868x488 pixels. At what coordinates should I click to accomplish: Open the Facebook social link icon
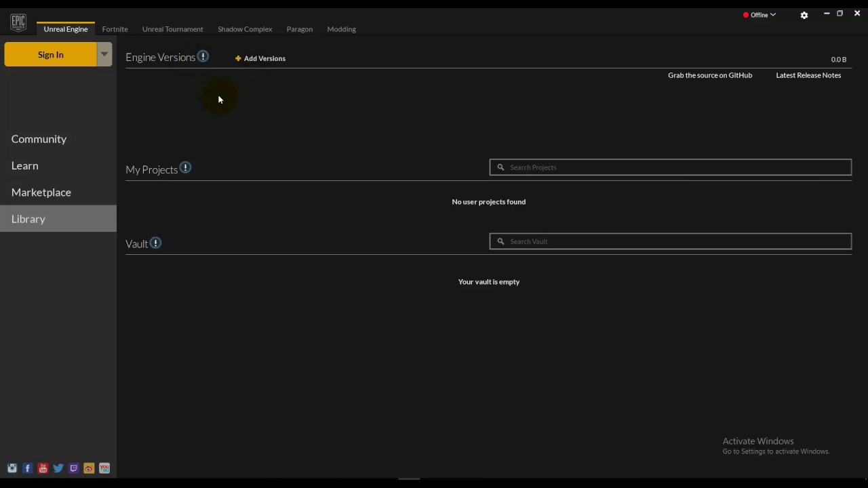(x=28, y=468)
